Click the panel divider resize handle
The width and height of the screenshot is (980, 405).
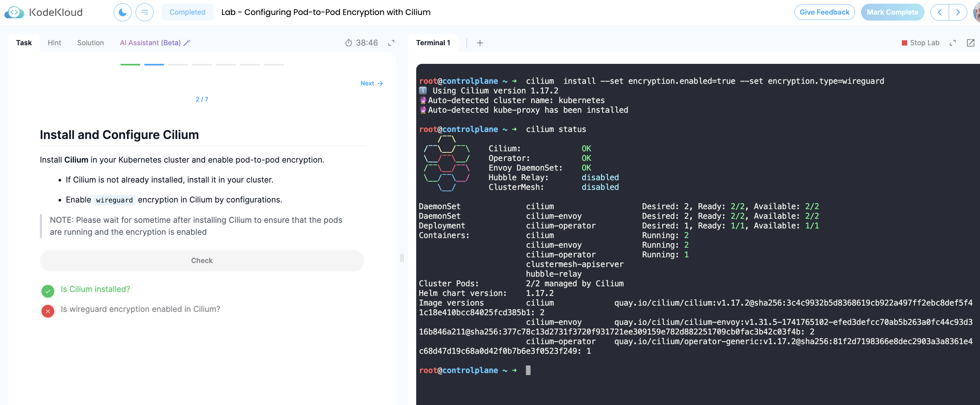tap(402, 258)
